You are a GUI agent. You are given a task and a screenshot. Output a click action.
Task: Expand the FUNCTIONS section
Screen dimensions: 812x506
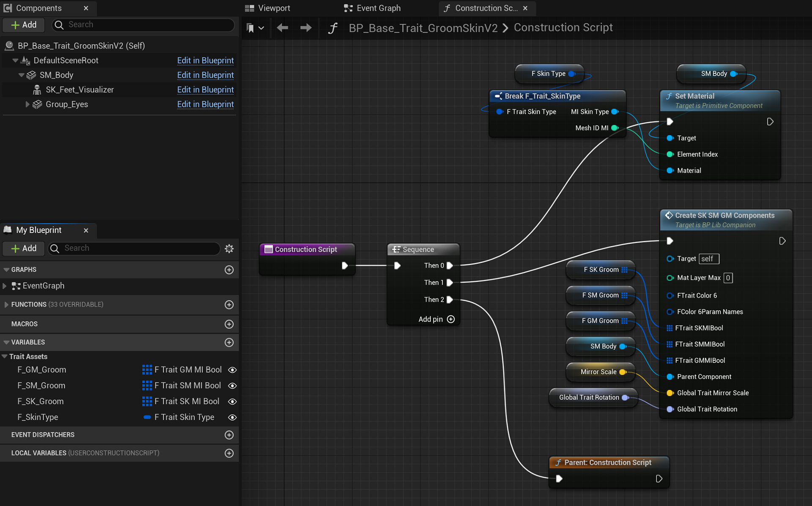[6, 305]
